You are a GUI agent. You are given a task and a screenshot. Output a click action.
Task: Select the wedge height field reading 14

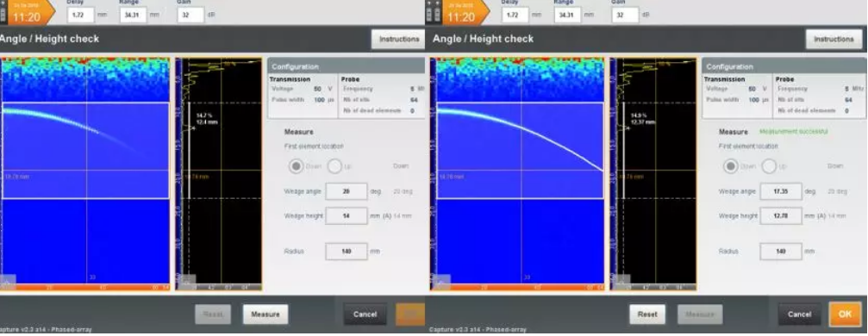(x=347, y=216)
